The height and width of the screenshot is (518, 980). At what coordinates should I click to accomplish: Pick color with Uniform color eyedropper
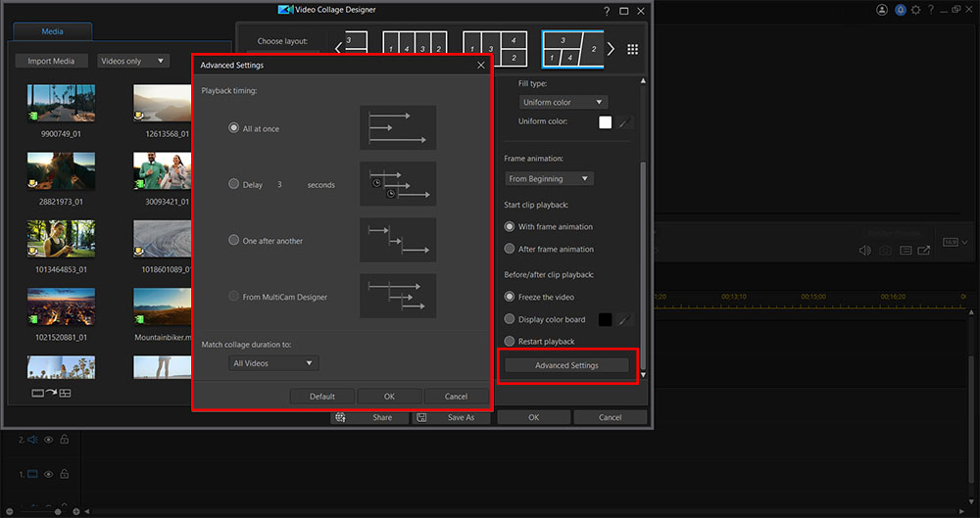coord(623,122)
